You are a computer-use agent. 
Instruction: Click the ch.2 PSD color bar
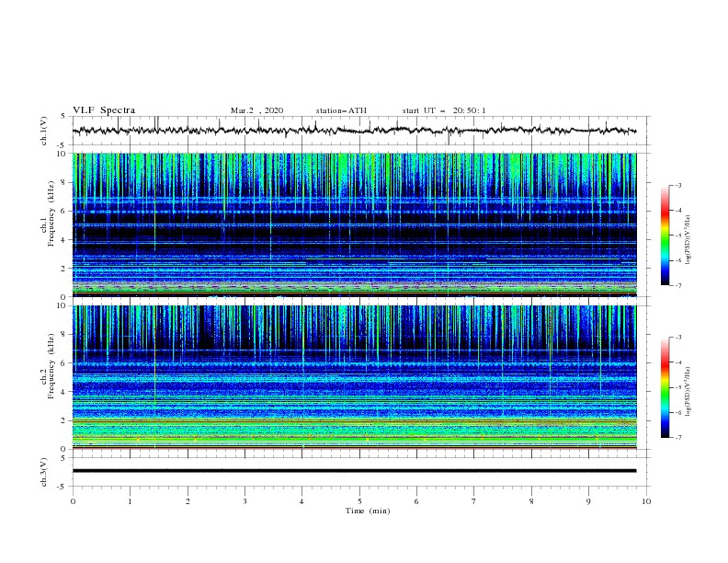[x=665, y=387]
